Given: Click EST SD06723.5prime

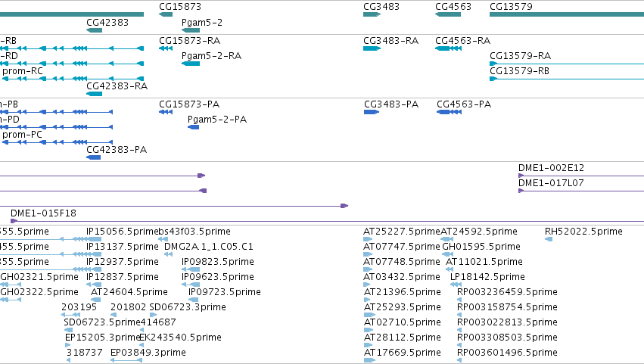Looking at the screenshot, I should pyautogui.click(x=102, y=323).
